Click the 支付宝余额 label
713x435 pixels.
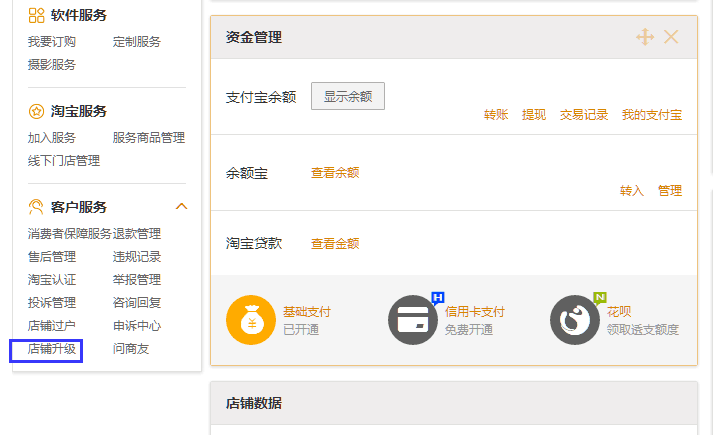[x=261, y=97]
